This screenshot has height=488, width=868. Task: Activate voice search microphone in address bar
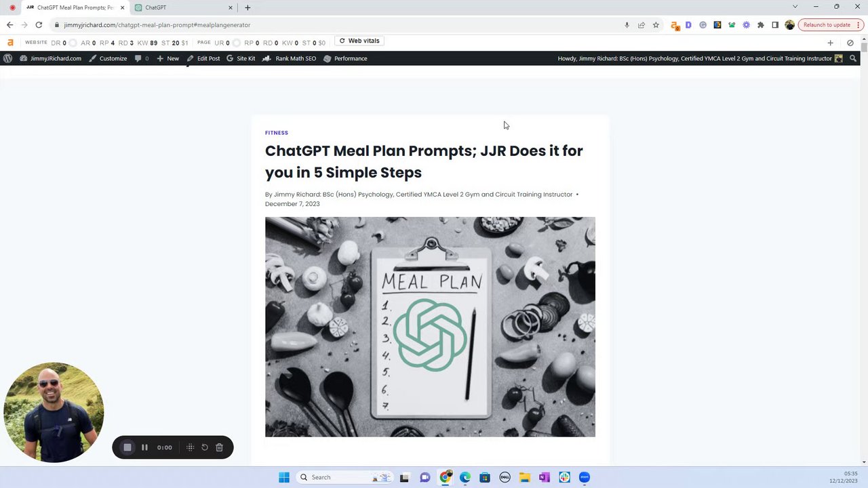[627, 25]
